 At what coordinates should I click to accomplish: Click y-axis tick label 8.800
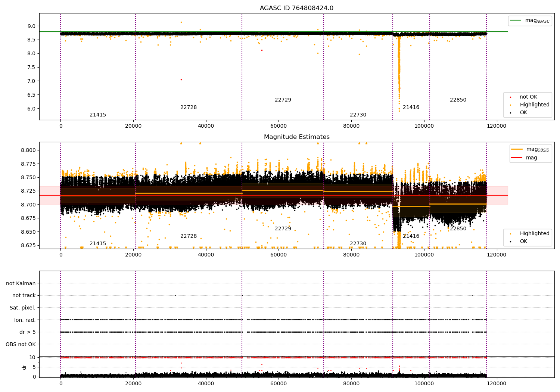pyautogui.click(x=28, y=150)
